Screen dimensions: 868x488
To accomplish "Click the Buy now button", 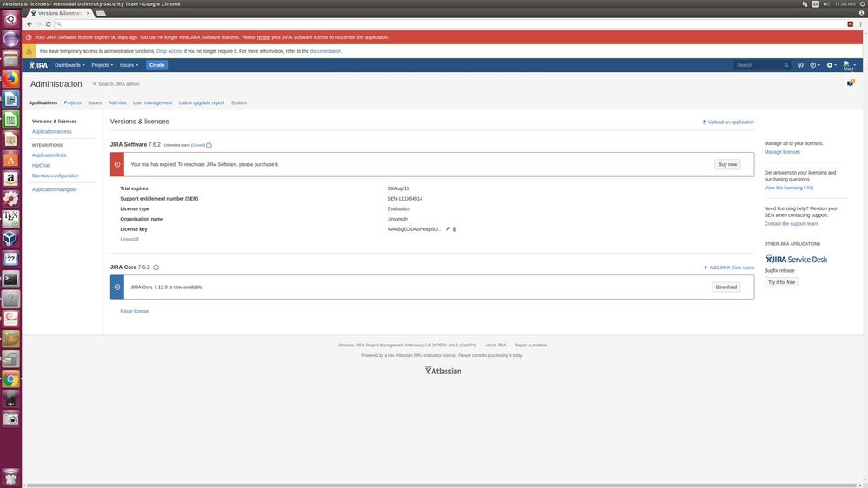I will [727, 164].
